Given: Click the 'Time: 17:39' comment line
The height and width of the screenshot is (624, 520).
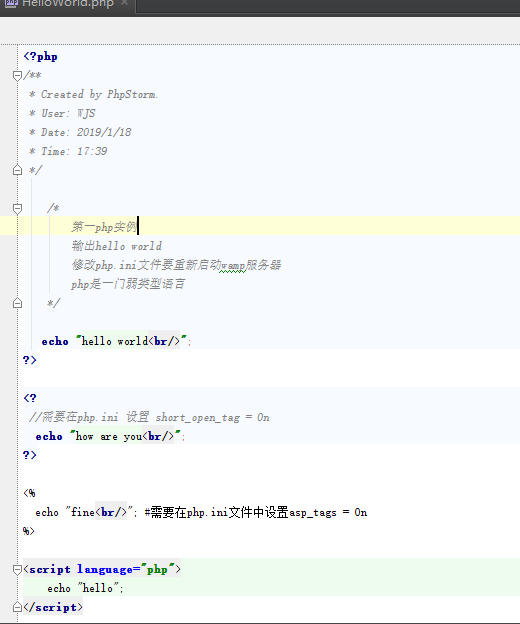Looking at the screenshot, I should pos(68,152).
